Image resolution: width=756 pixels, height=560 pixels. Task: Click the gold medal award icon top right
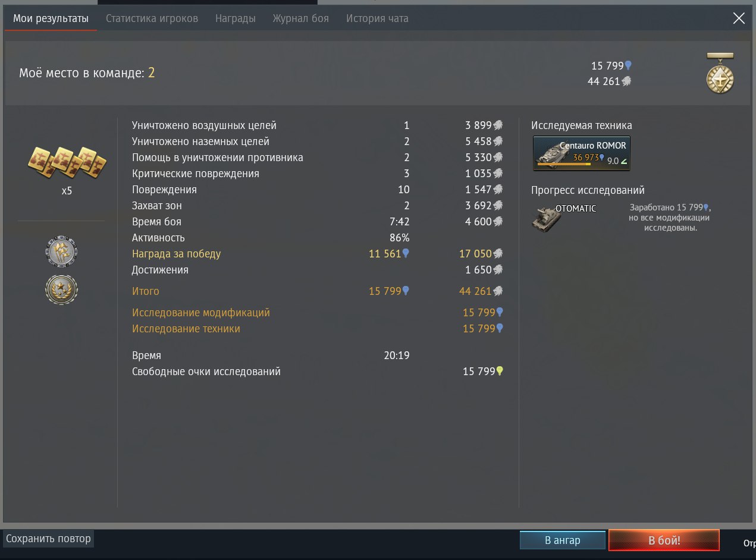click(x=720, y=73)
